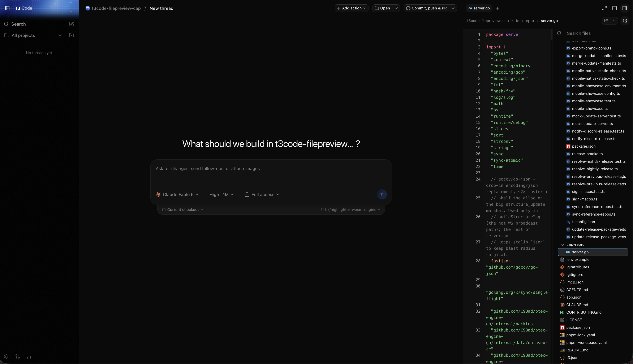633x364 pixels.
Task: Refresh the file tree list
Action: [559, 33]
